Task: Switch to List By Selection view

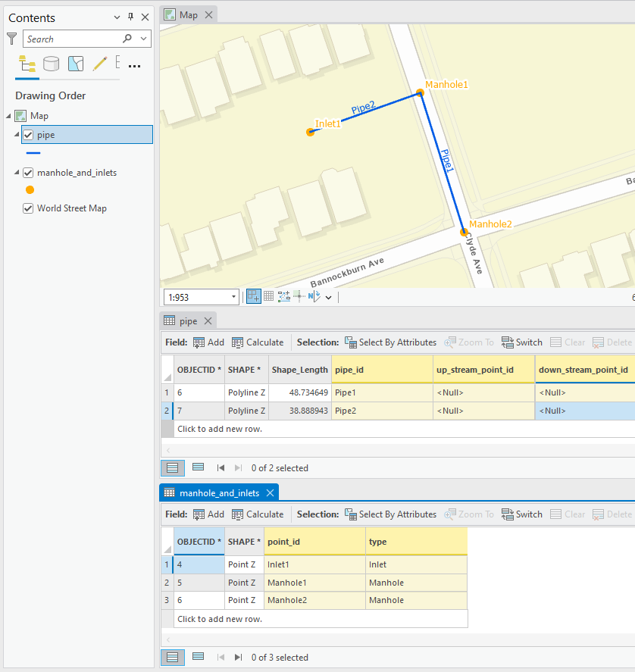Action: (75, 64)
